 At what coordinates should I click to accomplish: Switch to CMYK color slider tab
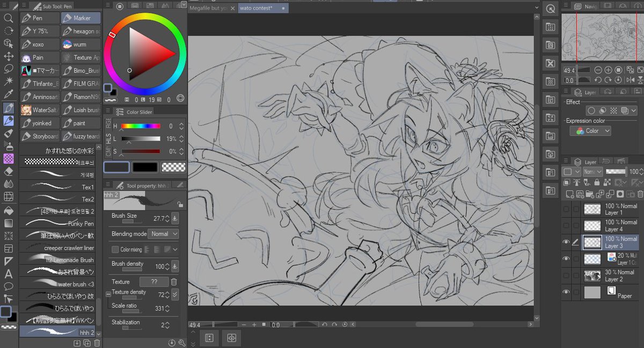click(108, 153)
